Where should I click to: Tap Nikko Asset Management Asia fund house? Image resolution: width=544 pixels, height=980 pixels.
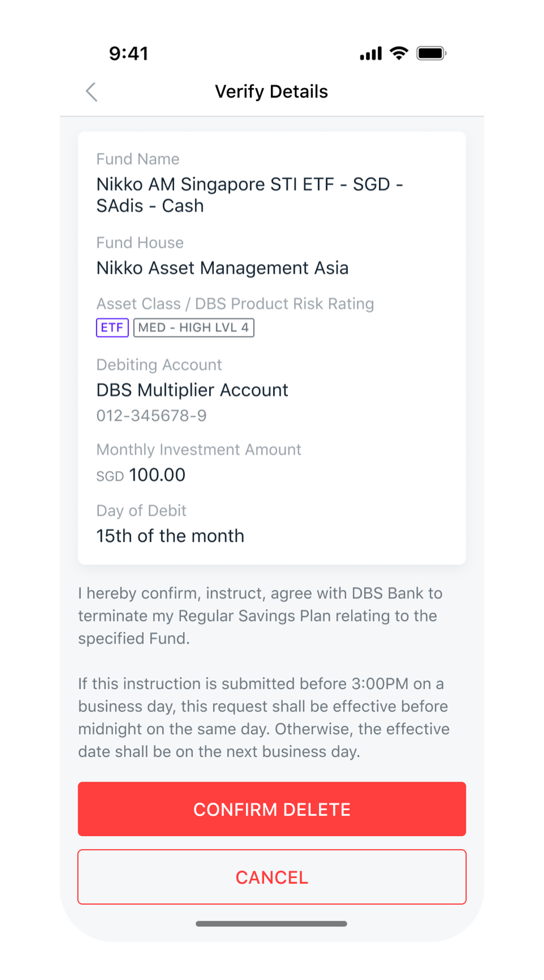[x=222, y=268]
